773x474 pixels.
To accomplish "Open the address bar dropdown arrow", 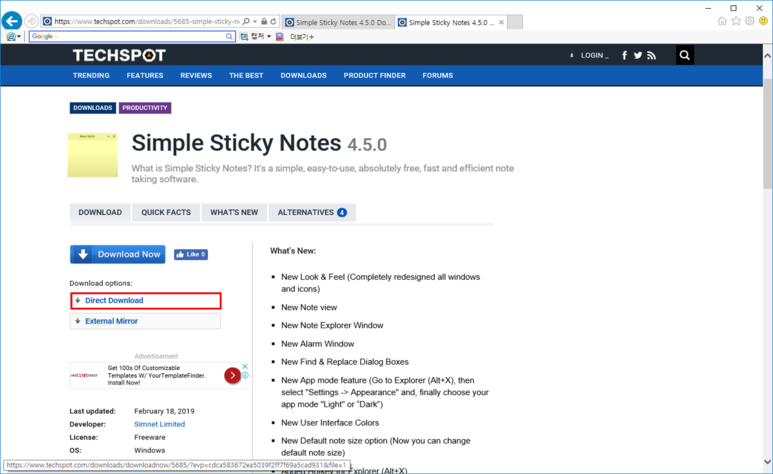I will click(255, 22).
